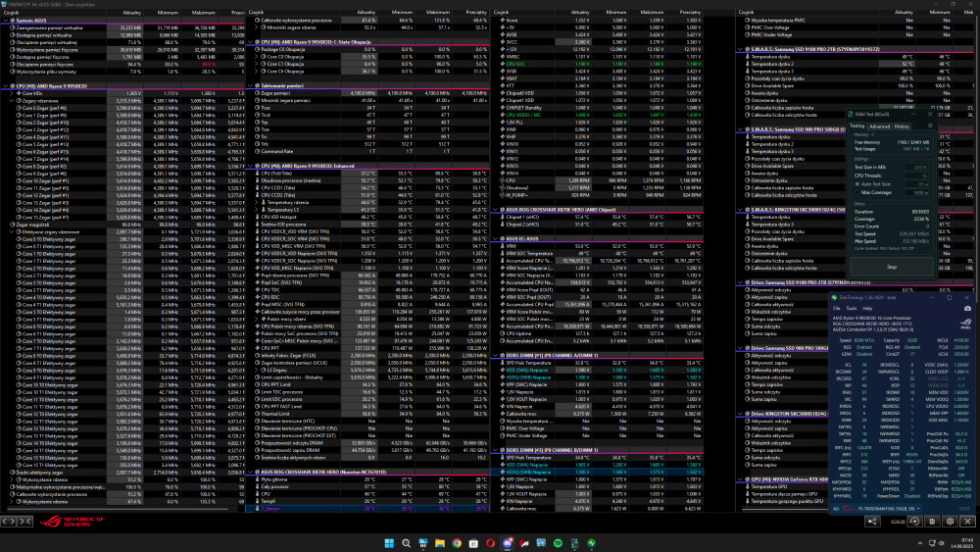This screenshot has width=980, height=552.
Task: Select Auto Test Size radio option
Action: click(859, 183)
